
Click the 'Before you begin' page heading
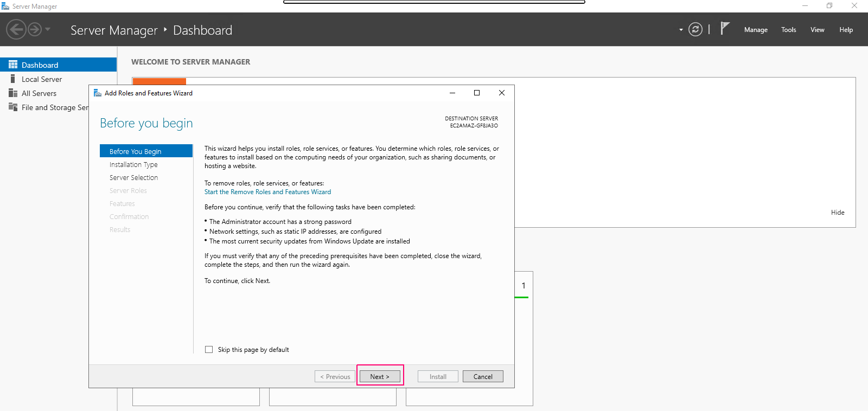(146, 123)
